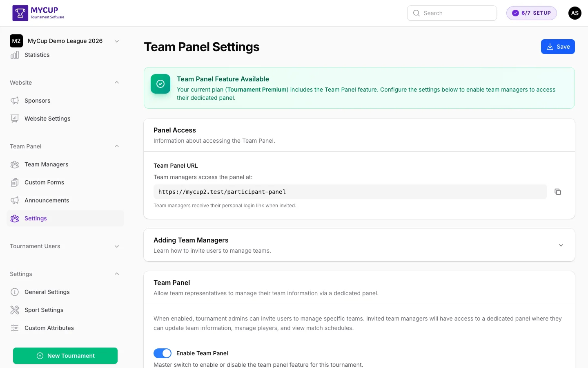The width and height of the screenshot is (588, 368).
Task: Expand the Adding Team Managers card
Action: click(561, 245)
